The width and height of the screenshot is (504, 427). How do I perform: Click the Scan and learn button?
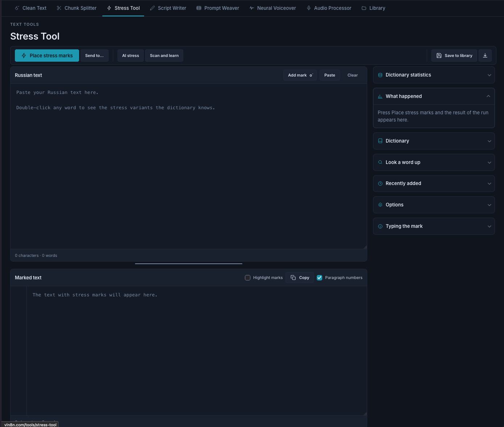(164, 56)
